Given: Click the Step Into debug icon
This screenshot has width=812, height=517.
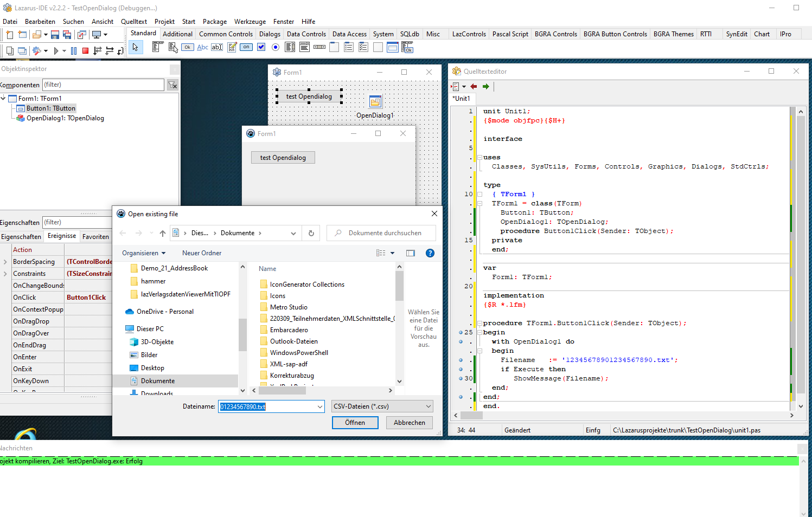Looking at the screenshot, I should coord(98,51).
